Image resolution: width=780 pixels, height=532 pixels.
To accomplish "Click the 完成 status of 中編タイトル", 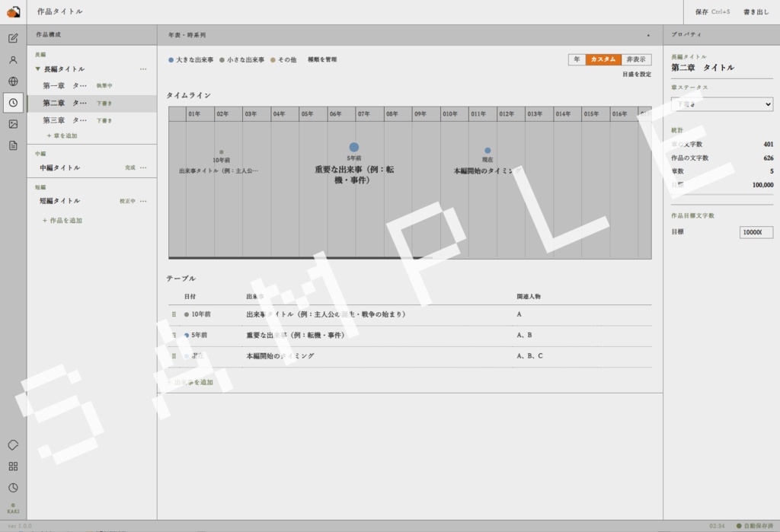I will 129,167.
